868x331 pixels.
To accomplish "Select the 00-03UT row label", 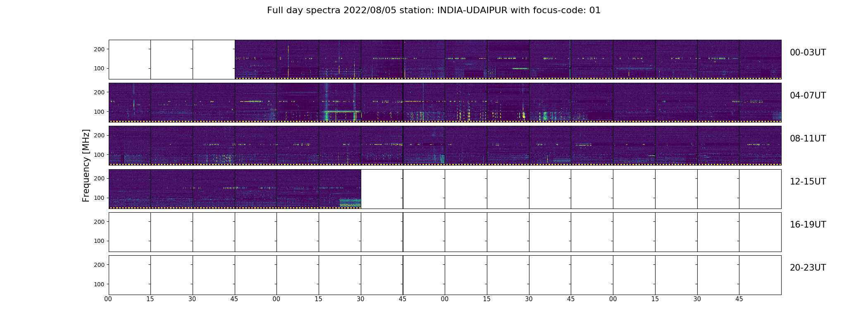I will 808,53.
